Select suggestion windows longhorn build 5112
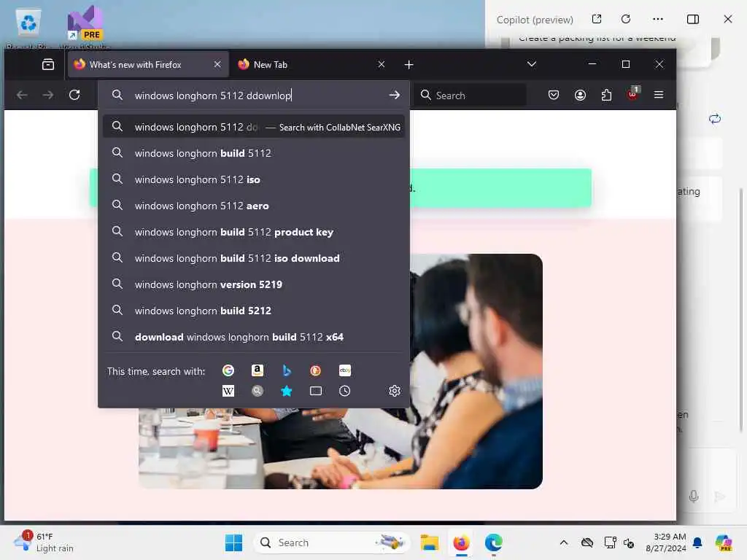This screenshot has width=747, height=560. click(x=254, y=153)
